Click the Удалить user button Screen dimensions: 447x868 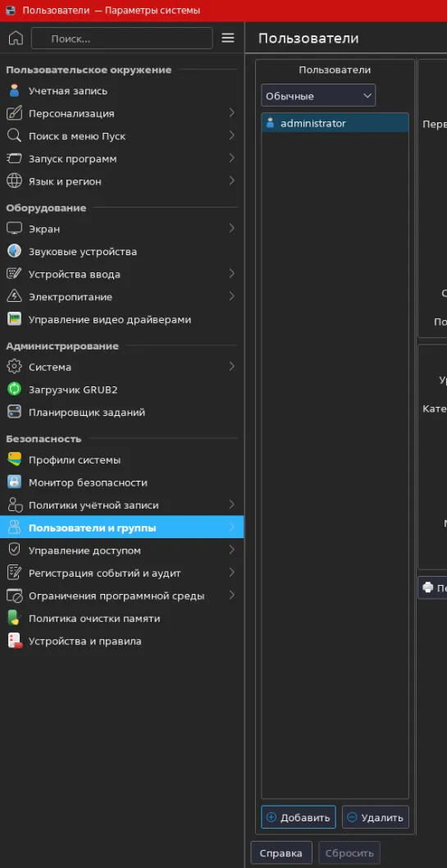coord(375,817)
